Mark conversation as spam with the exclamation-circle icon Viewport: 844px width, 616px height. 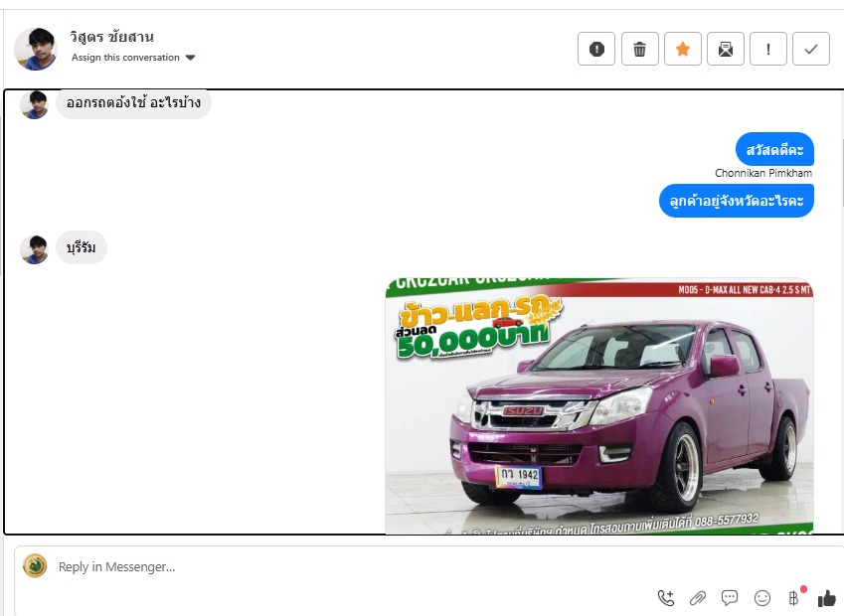tap(596, 49)
